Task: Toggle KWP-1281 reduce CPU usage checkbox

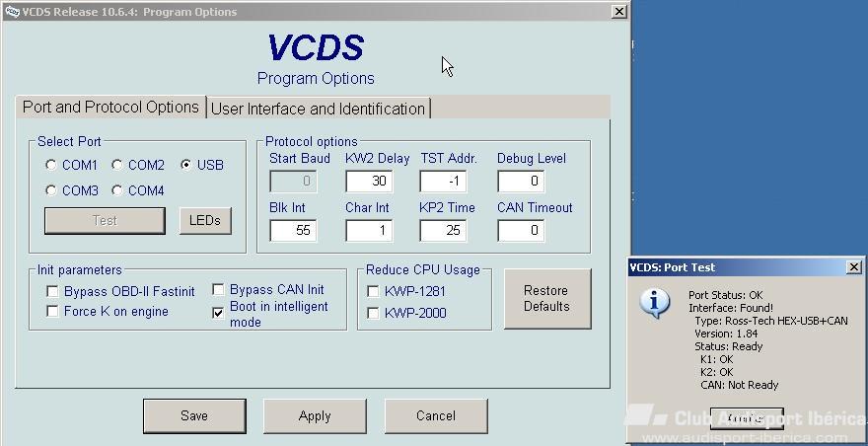Action: (x=373, y=291)
